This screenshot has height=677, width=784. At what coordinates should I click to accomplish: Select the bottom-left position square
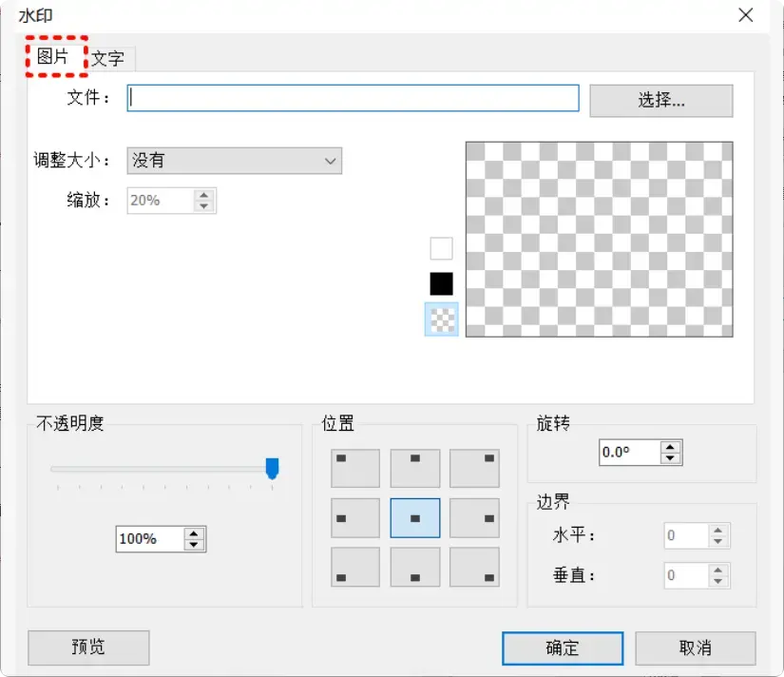tap(354, 570)
